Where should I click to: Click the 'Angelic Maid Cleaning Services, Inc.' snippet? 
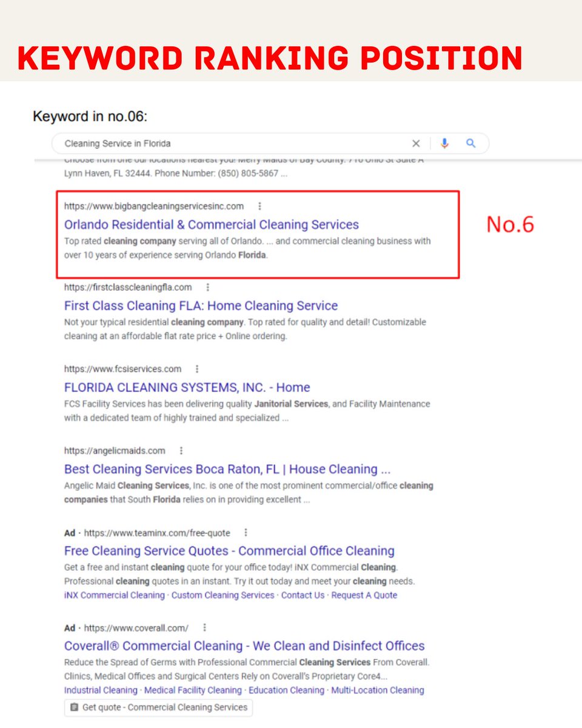pos(249,493)
